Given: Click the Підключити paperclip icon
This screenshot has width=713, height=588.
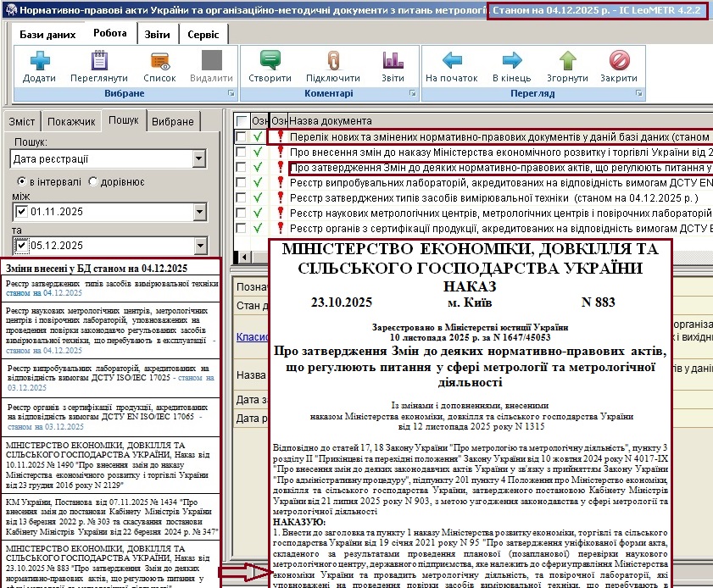Looking at the screenshot, I should click(x=332, y=61).
